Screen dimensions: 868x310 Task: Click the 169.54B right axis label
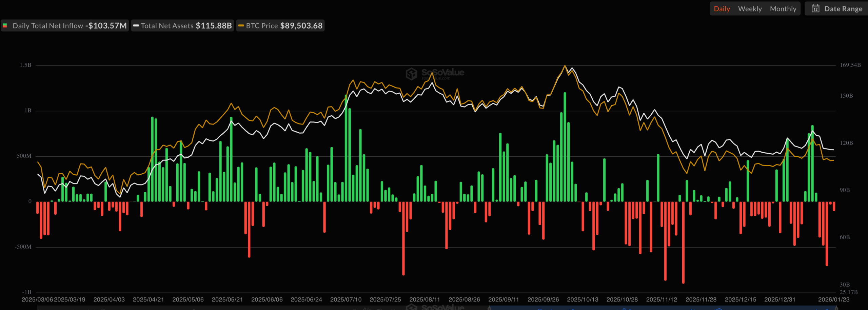(850, 65)
